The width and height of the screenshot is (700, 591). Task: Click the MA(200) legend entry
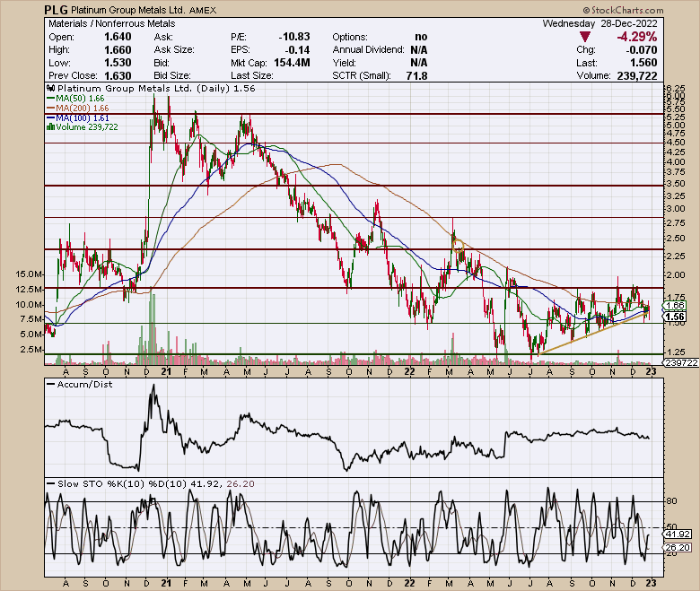[x=77, y=109]
